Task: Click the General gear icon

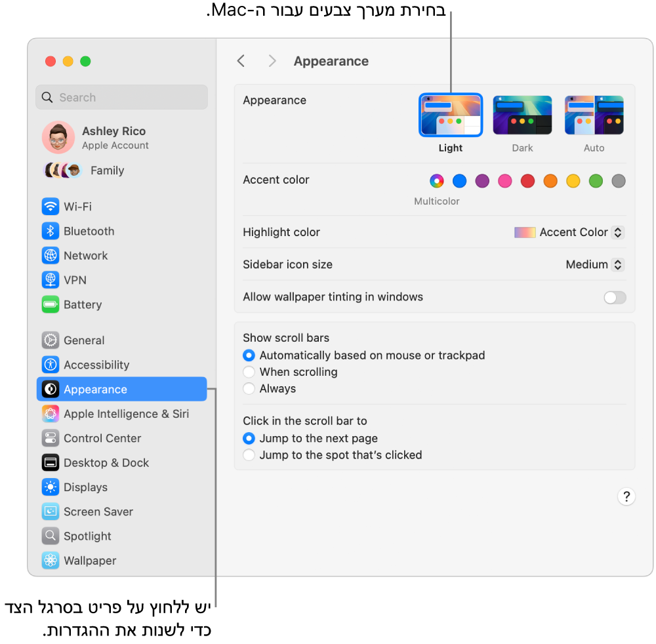Action: 51,340
